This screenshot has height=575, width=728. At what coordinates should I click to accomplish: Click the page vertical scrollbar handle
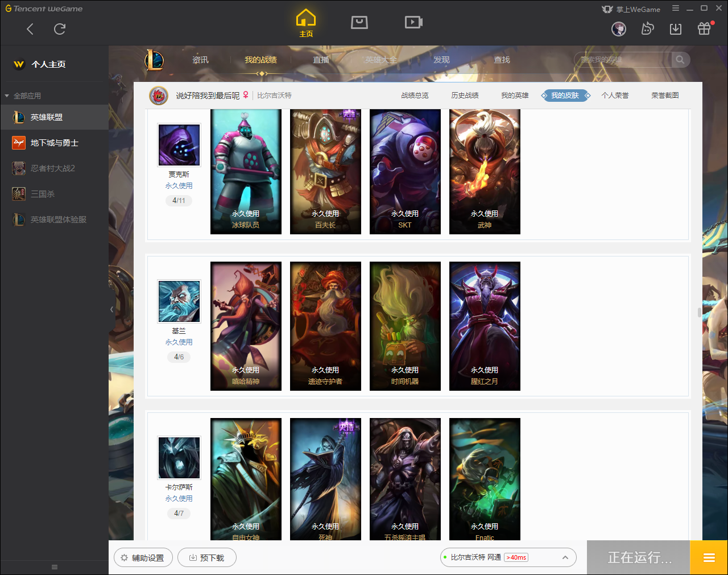(699, 312)
